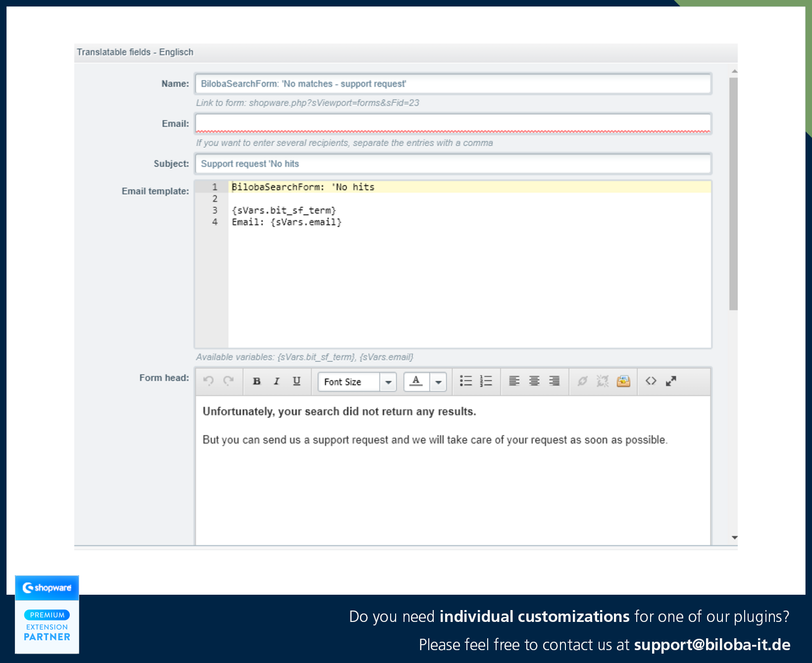Center align the text

click(x=534, y=381)
